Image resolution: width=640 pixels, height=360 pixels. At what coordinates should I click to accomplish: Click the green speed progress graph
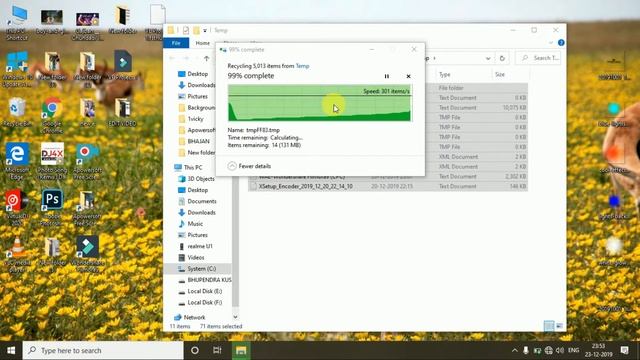pyautogui.click(x=320, y=103)
